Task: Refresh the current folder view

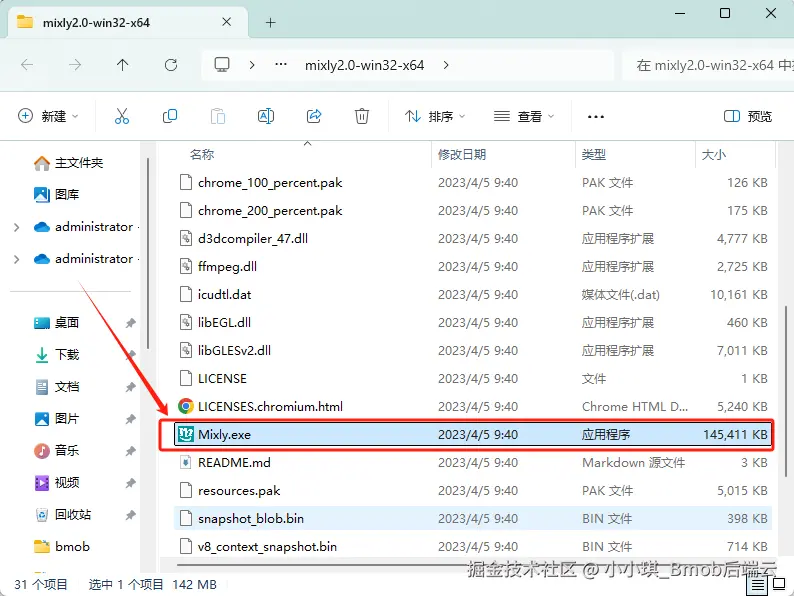Action: pos(171,65)
